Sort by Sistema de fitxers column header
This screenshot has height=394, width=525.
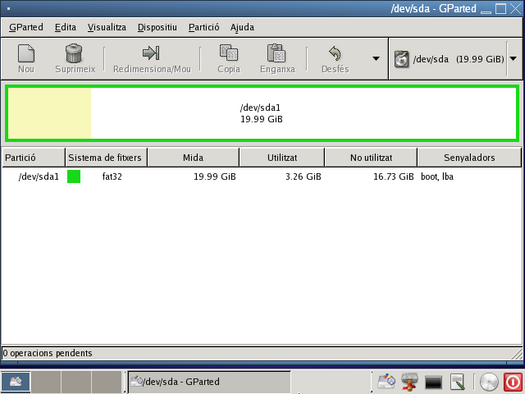pyautogui.click(x=106, y=157)
